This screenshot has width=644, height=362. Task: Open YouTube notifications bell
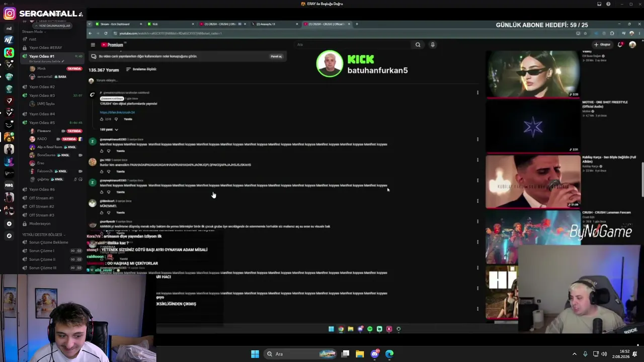[x=620, y=44]
